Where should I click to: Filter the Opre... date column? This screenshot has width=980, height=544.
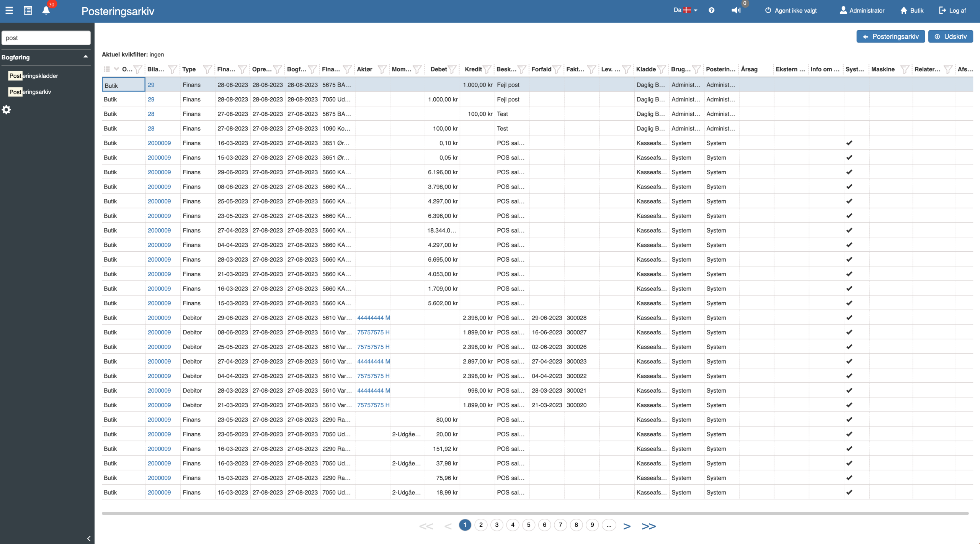tap(278, 69)
